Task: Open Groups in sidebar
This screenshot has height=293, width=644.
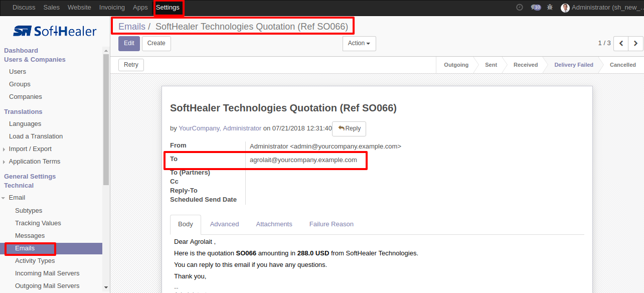Action: [20, 84]
